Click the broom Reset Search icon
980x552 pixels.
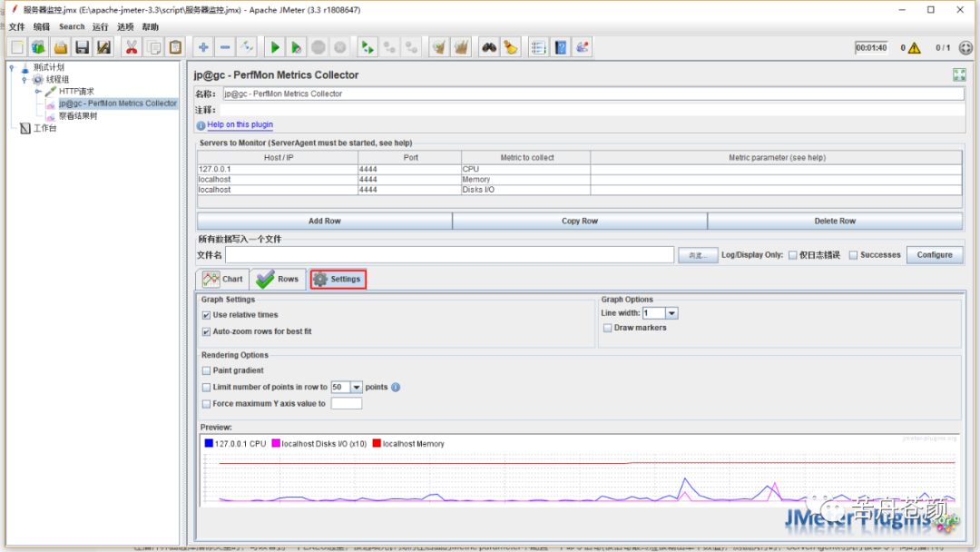click(511, 47)
